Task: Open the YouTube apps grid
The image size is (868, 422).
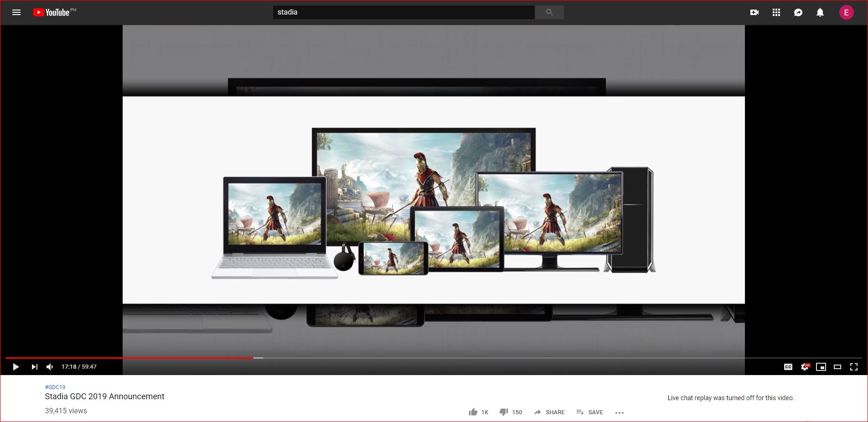Action: coord(776,12)
